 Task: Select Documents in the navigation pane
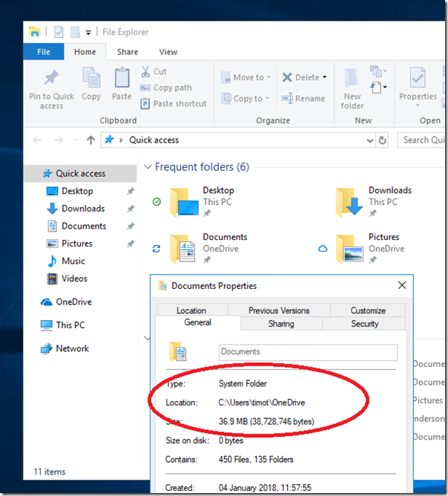pos(84,226)
